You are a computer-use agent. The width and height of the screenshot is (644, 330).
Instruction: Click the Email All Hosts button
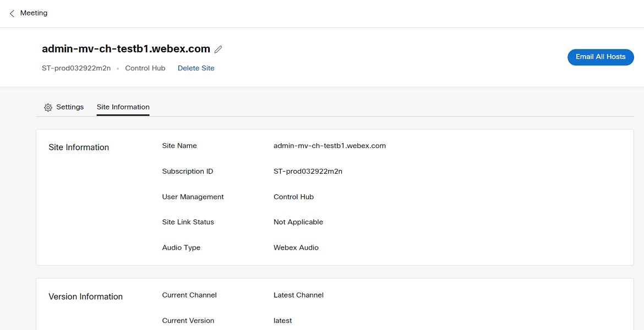pos(601,57)
